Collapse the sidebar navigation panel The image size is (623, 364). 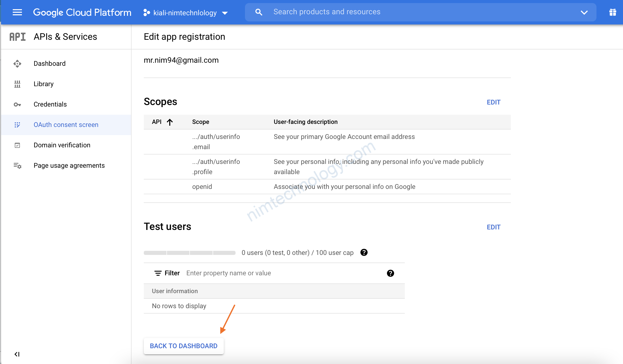17,354
